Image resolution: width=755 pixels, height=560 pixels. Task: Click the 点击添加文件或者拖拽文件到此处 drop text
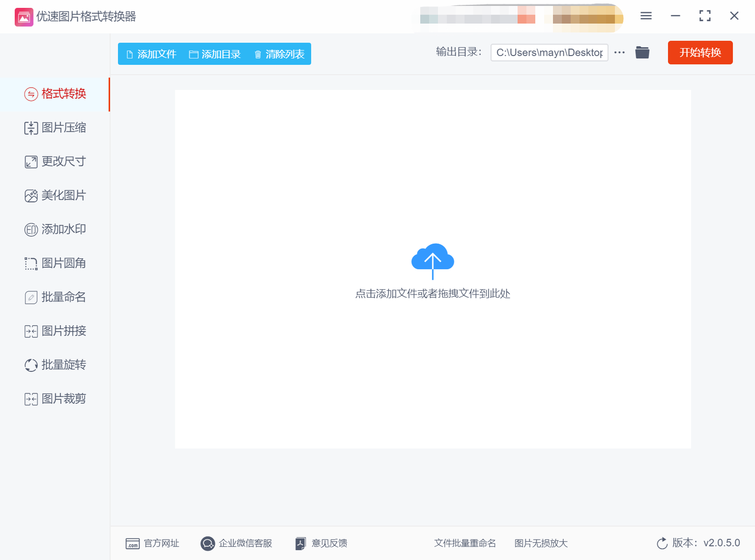[x=433, y=294]
